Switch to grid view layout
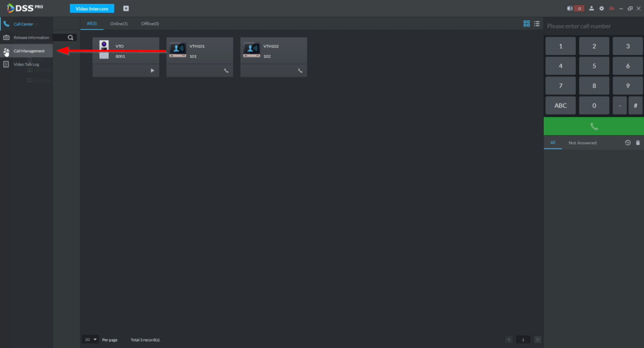644x348 pixels. point(527,24)
